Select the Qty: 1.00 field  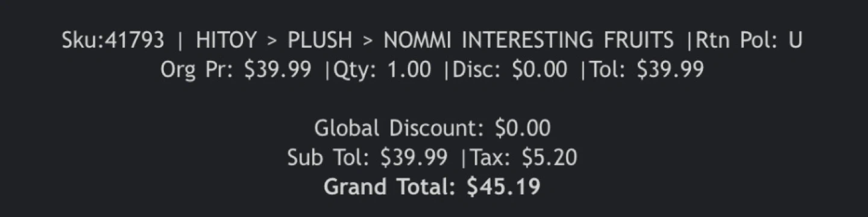[x=382, y=70]
